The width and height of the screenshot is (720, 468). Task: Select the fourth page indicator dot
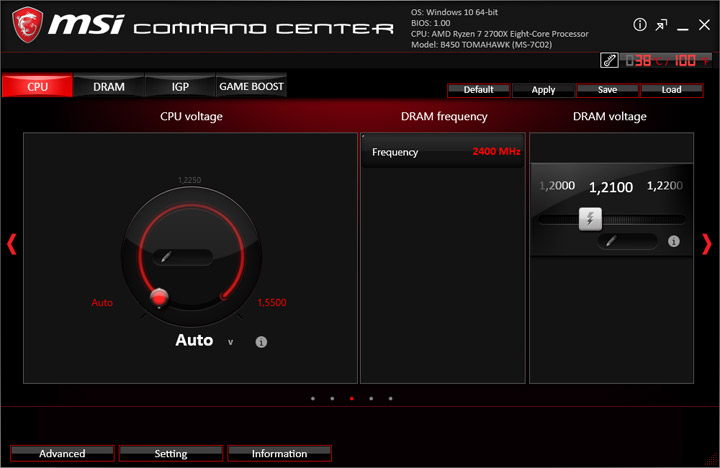click(371, 399)
